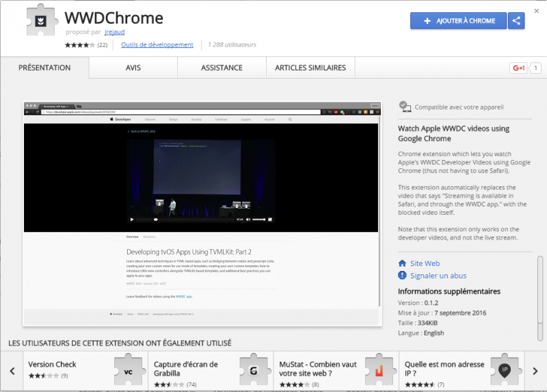Click the (22) review count

pos(102,45)
